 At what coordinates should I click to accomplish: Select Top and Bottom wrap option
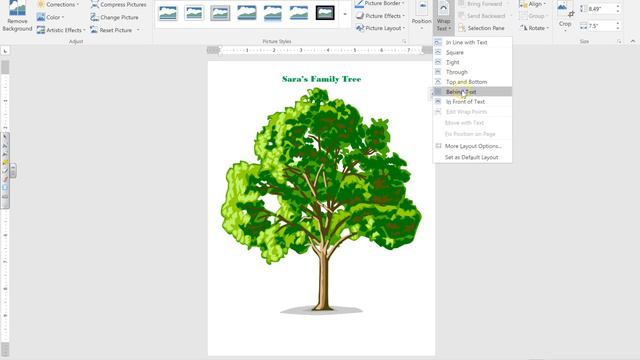coord(472,82)
